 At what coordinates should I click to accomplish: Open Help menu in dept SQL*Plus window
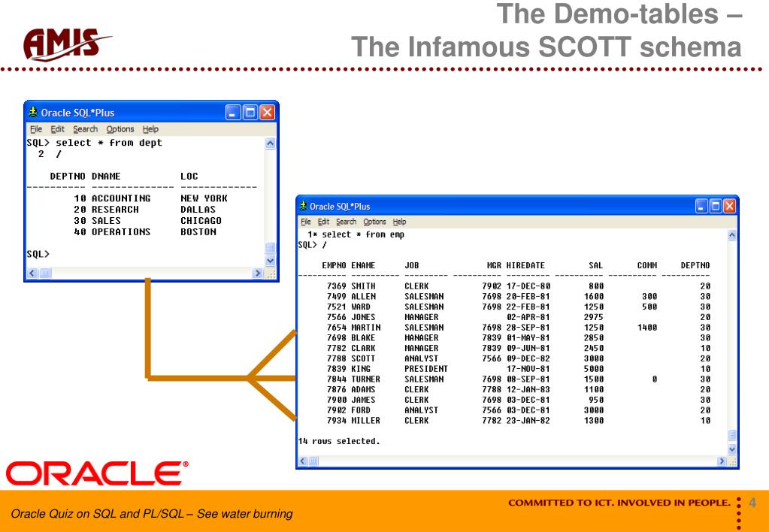click(x=150, y=129)
